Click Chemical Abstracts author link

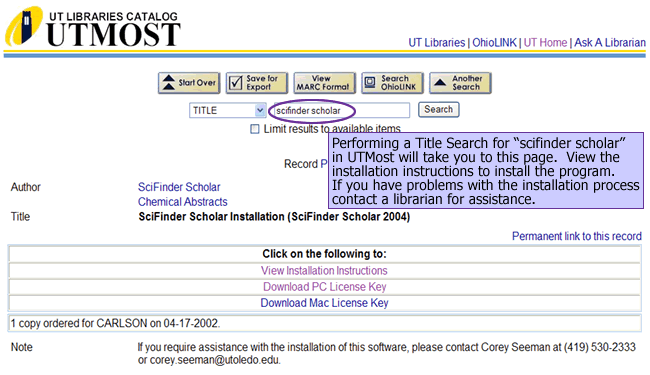point(183,202)
